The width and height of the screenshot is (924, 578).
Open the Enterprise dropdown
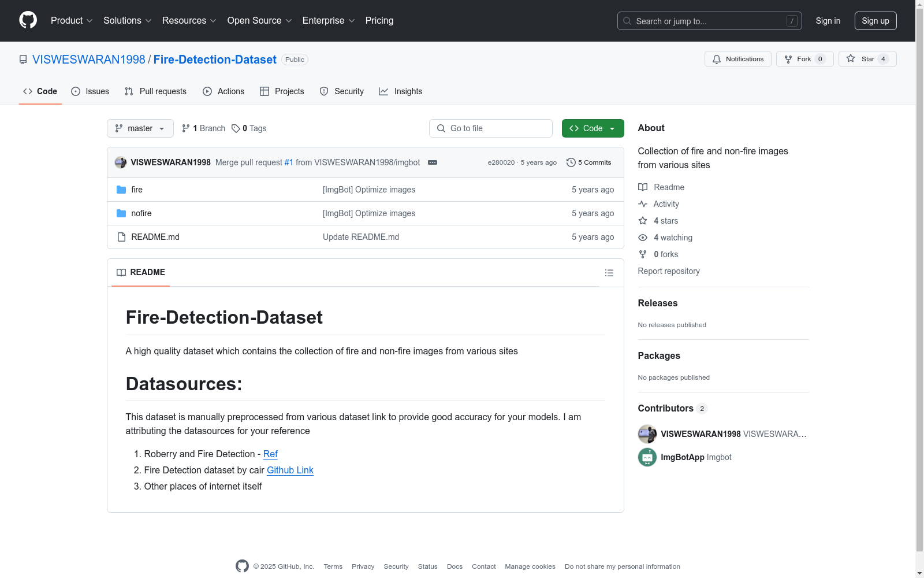tap(329, 20)
